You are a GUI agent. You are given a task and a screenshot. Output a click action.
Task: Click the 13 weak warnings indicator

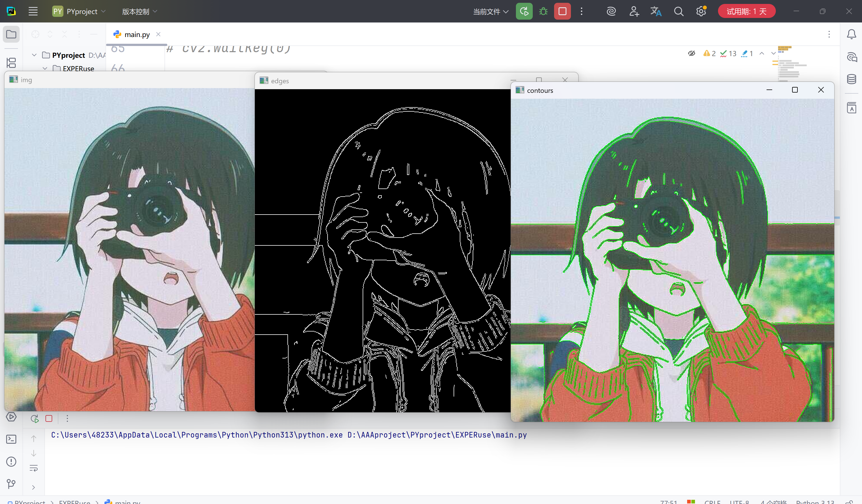(x=728, y=53)
